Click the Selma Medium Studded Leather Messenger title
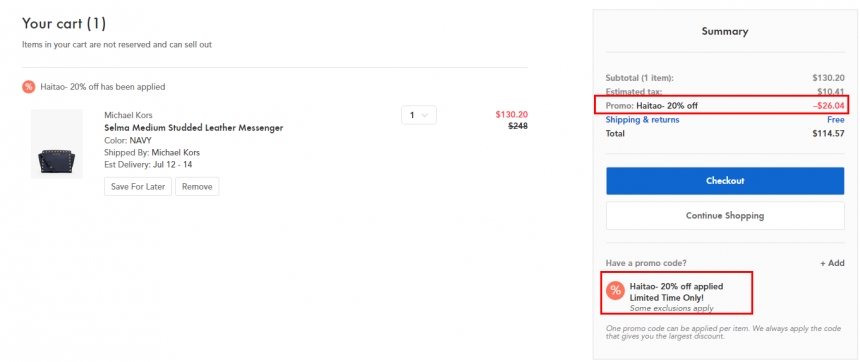 tap(194, 128)
